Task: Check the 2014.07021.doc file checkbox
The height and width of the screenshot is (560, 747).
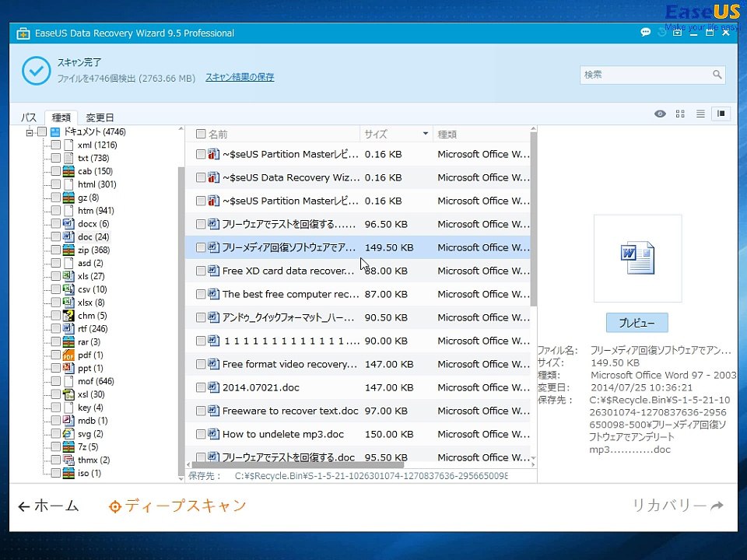Action: point(201,387)
